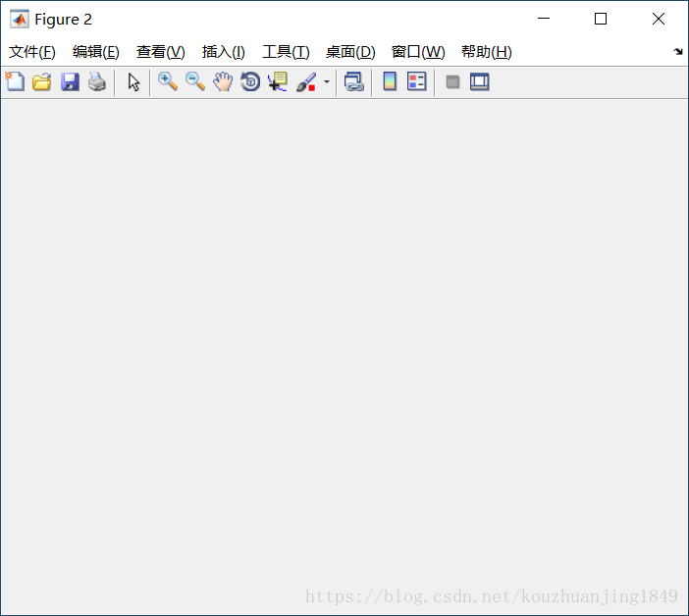Show plot tools and dock figure icon

click(480, 81)
